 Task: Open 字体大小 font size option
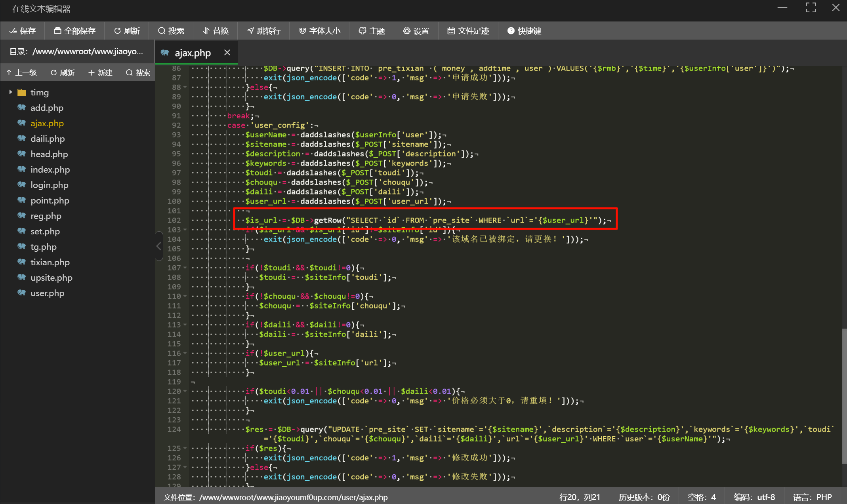click(319, 31)
